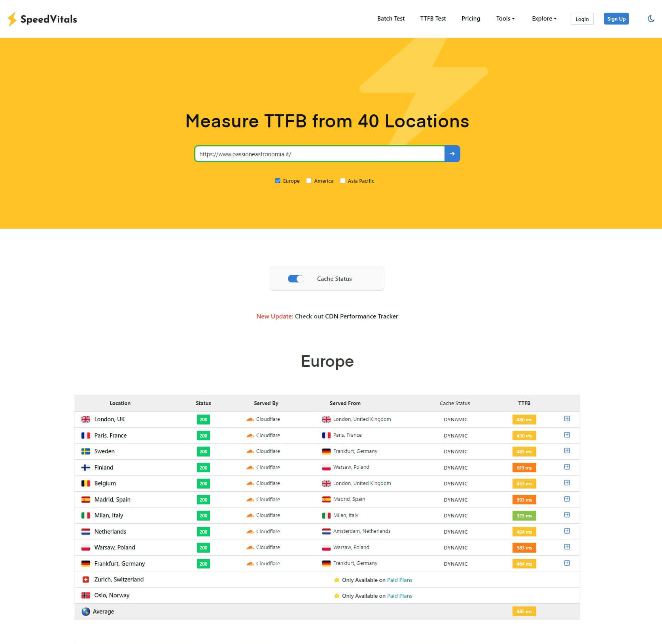Uncheck the Europe checkbox
Image resolution: width=662 pixels, height=644 pixels.
(x=278, y=181)
